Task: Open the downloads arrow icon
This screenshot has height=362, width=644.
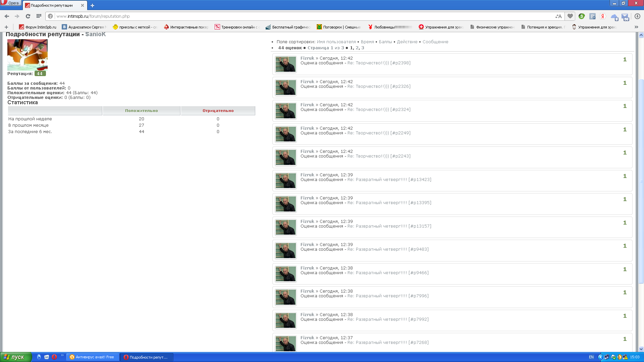Action: pos(637,16)
